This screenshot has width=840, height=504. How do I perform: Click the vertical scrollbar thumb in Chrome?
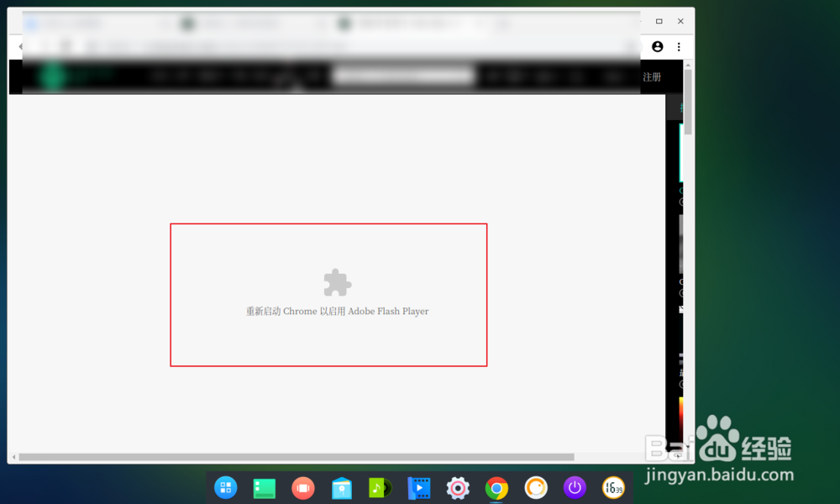(688, 102)
